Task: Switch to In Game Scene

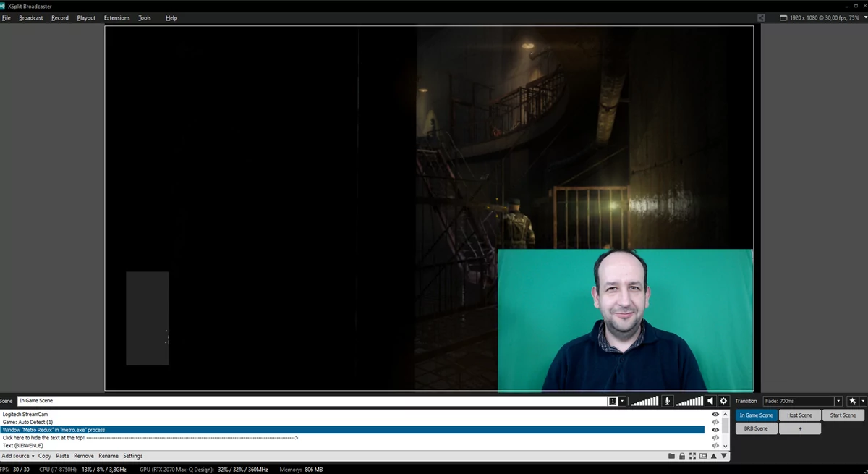Action: point(756,415)
